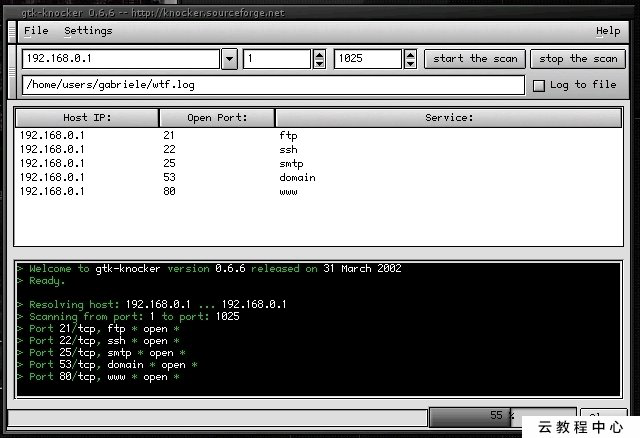Viewport: 640px width, 438px height.
Task: Open the Help menu
Action: click(608, 31)
